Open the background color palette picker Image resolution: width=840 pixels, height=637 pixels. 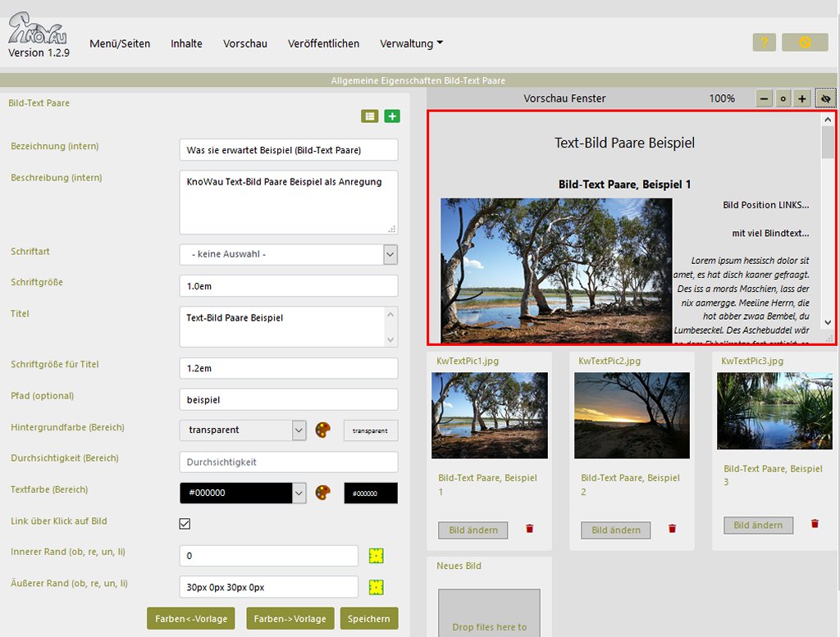tap(323, 430)
